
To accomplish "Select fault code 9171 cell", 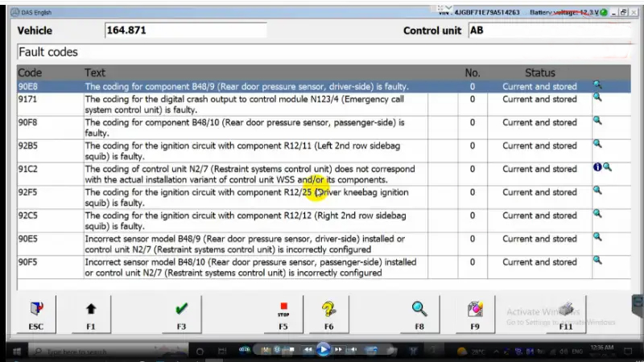I will 50,105.
